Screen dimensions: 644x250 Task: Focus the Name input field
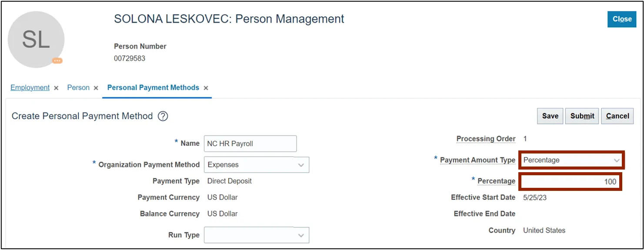250,143
